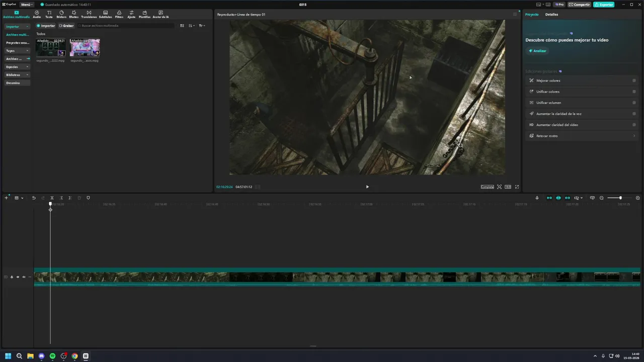Viewport: 644px width, 362px height.
Task: Click the Grabar button
Action: click(x=66, y=26)
